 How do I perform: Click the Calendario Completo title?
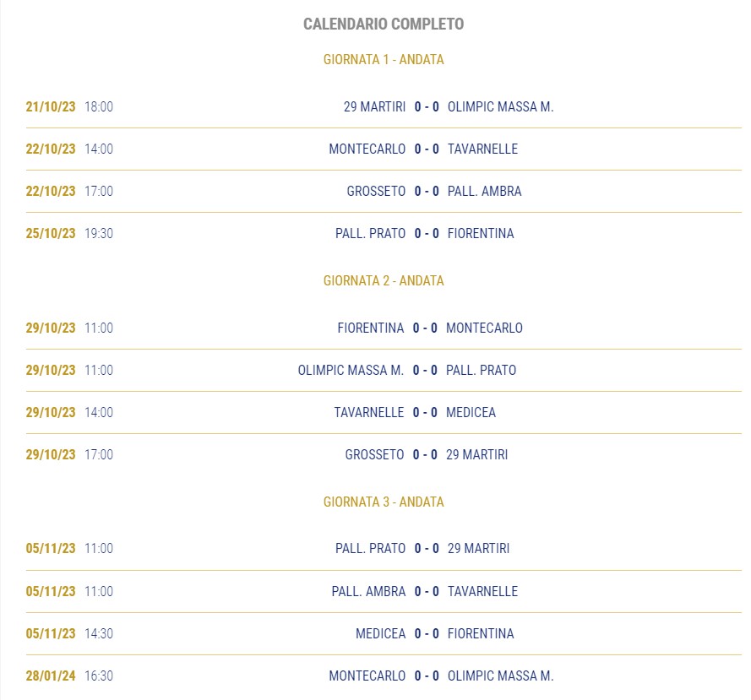pos(384,24)
